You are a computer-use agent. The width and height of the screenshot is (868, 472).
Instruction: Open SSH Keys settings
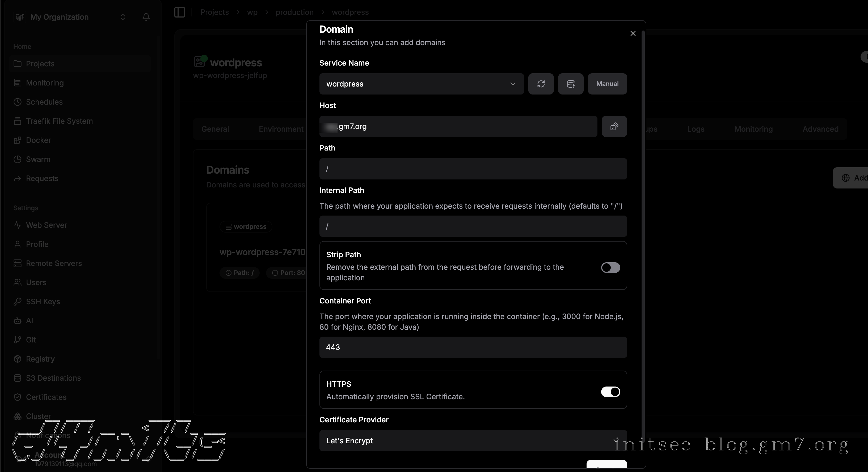point(43,301)
